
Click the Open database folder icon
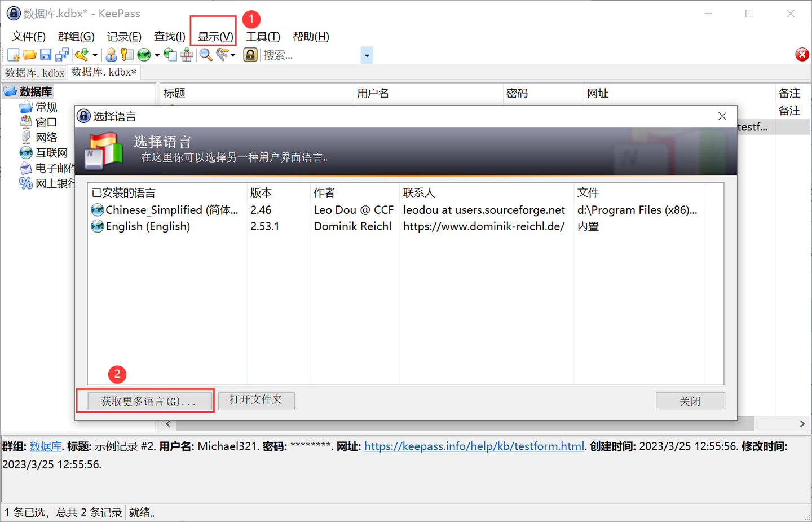click(29, 55)
